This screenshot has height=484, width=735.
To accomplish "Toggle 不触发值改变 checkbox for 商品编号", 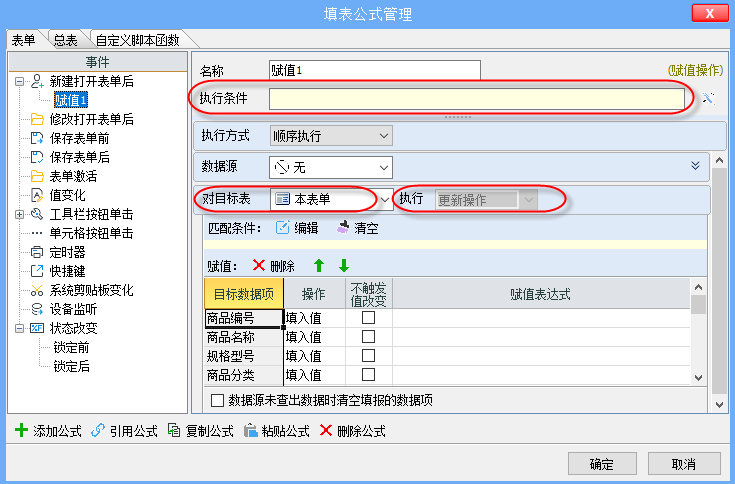I will [x=368, y=318].
